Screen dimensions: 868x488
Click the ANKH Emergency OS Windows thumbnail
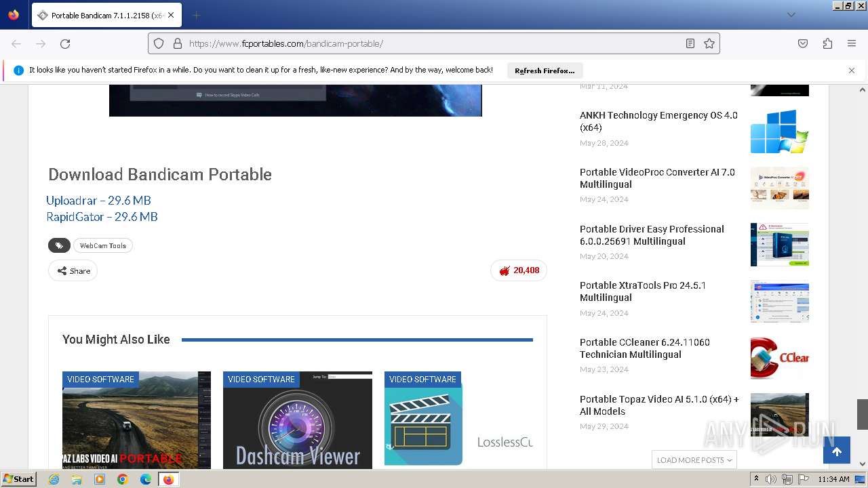point(780,131)
